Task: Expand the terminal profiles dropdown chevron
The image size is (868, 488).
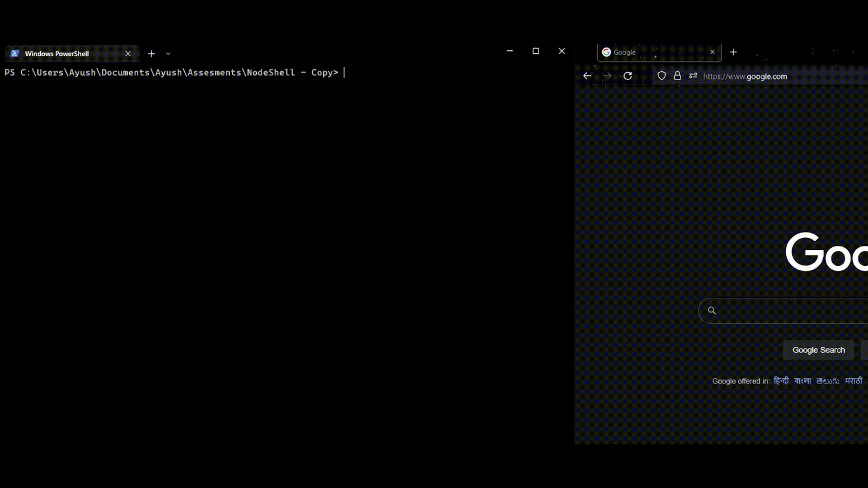Action: tap(168, 54)
